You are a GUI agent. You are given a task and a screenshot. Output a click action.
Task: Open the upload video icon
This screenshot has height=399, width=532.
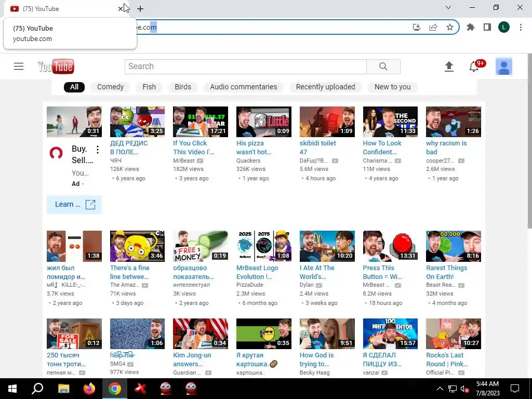pos(449,66)
